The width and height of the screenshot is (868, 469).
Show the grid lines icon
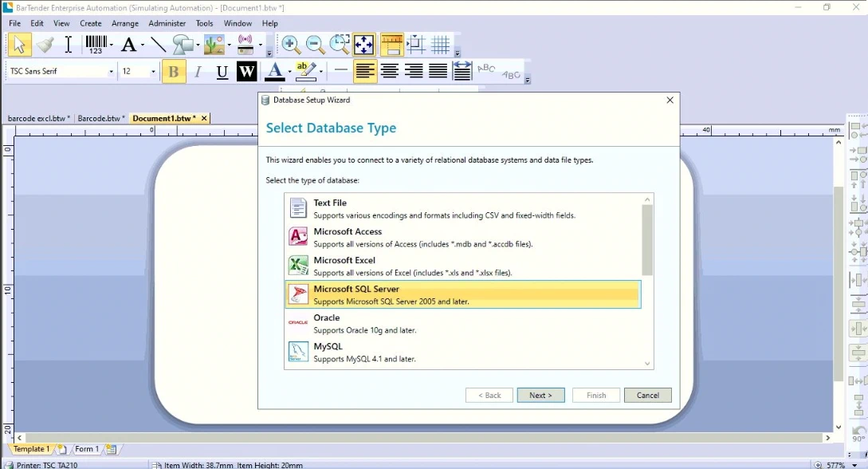tap(441, 45)
